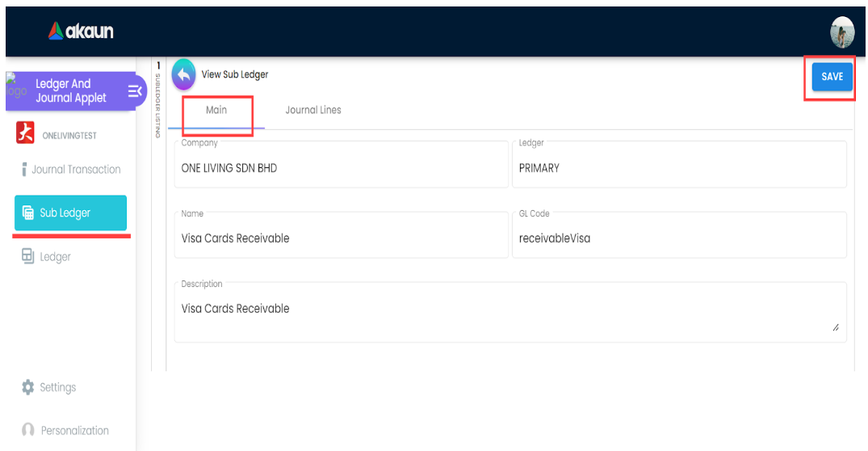Open the user profile avatar

[842, 32]
